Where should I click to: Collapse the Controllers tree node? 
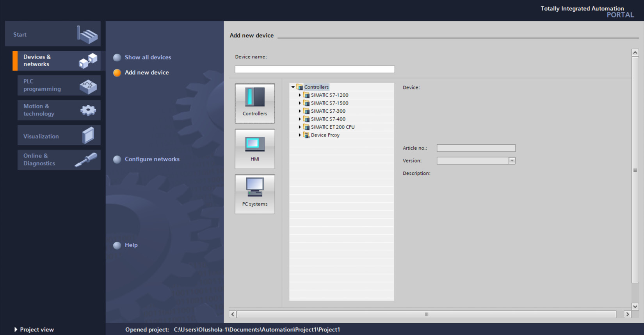tap(293, 87)
